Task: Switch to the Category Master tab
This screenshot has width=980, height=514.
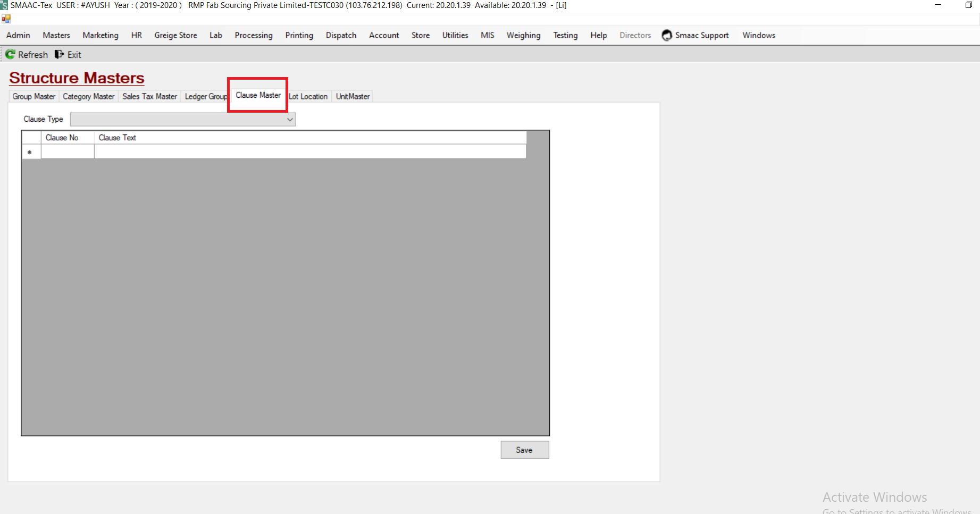Action: pyautogui.click(x=88, y=96)
